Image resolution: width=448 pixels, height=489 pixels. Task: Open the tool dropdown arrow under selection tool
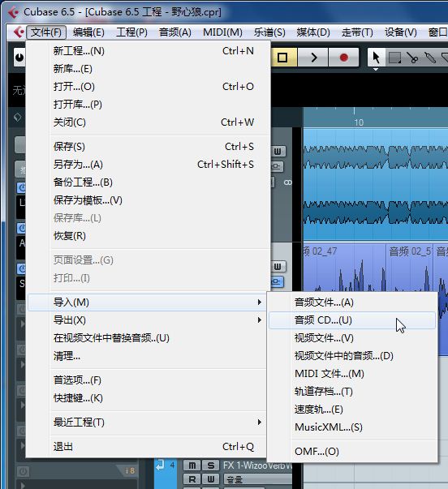tap(376, 69)
